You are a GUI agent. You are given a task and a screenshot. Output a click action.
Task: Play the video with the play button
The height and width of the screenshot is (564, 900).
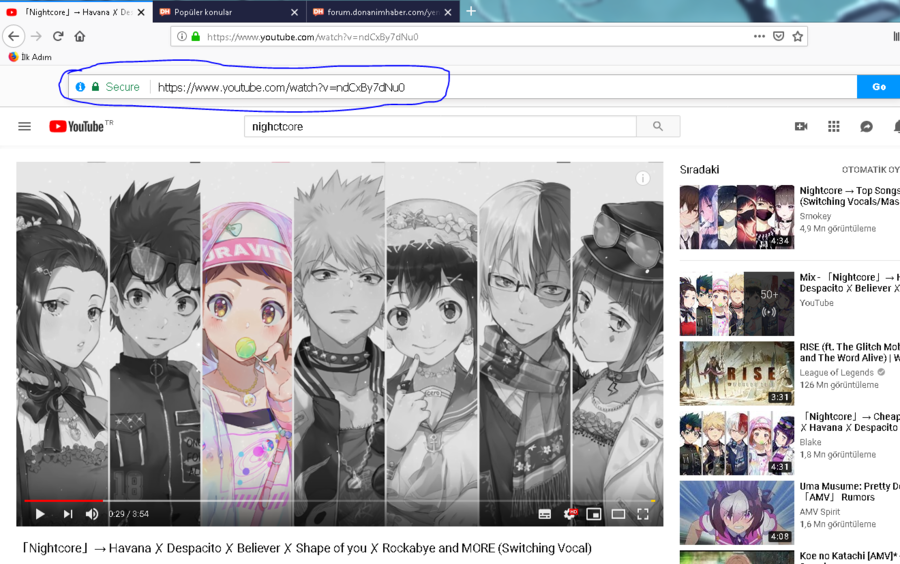[x=40, y=514]
